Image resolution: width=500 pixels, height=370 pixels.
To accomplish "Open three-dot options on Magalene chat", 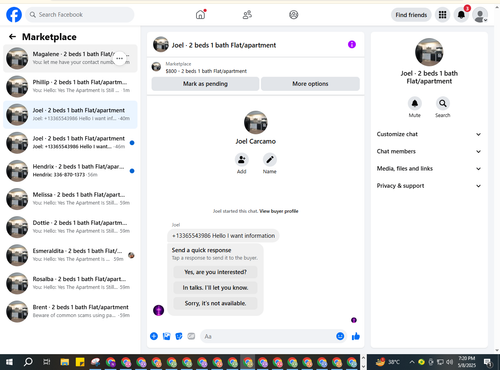I will point(119,58).
